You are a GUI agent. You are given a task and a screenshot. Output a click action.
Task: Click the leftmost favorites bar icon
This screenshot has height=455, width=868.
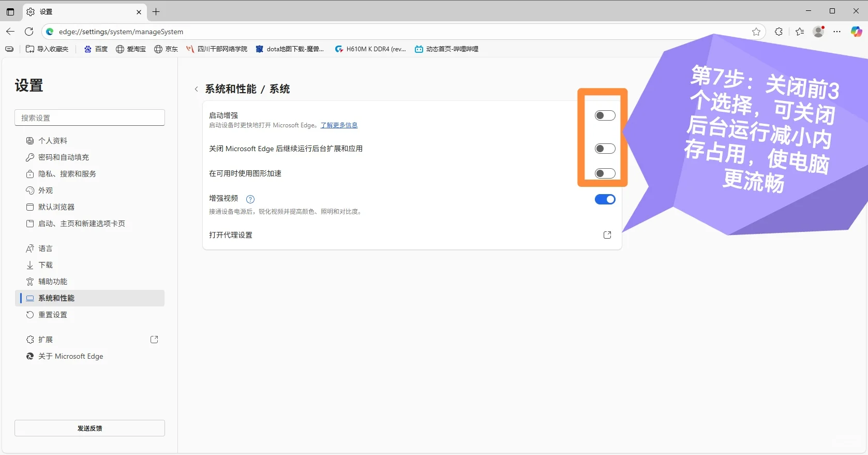pos(9,49)
